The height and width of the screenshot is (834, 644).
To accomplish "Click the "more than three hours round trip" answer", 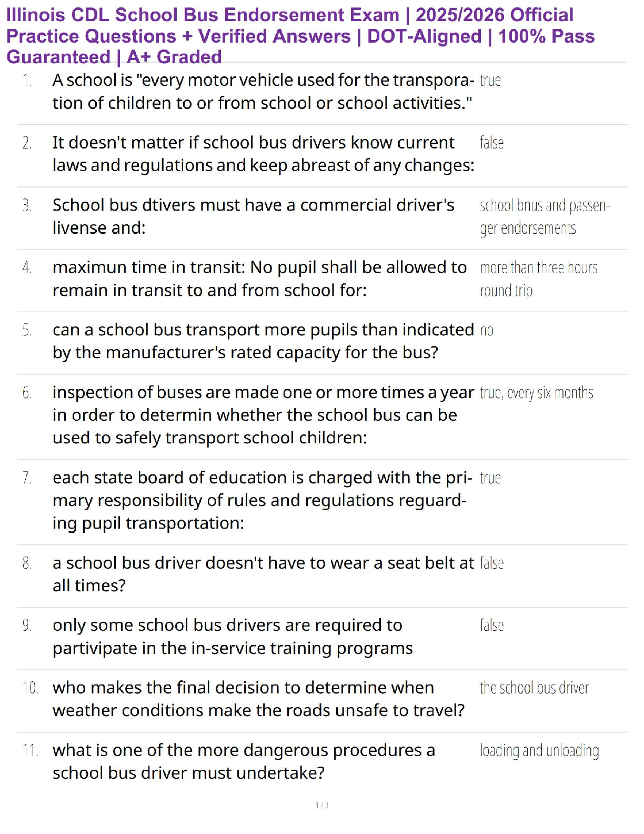I will (x=538, y=279).
